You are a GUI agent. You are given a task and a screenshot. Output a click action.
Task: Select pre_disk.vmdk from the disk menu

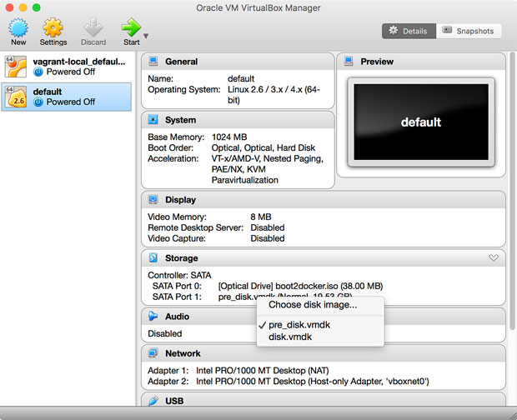pos(320,325)
